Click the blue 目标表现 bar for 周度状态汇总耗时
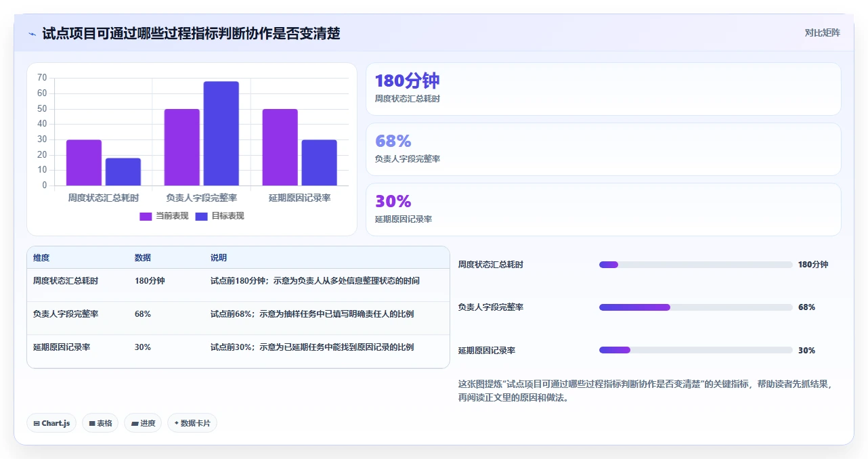The image size is (868, 459). [x=123, y=172]
